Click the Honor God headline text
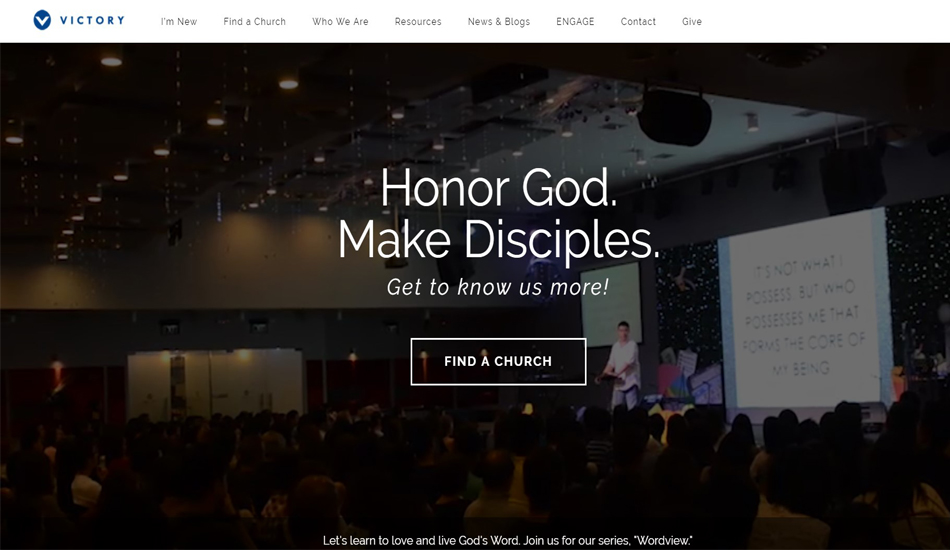Image resolution: width=950 pixels, height=550 pixels. tap(499, 188)
